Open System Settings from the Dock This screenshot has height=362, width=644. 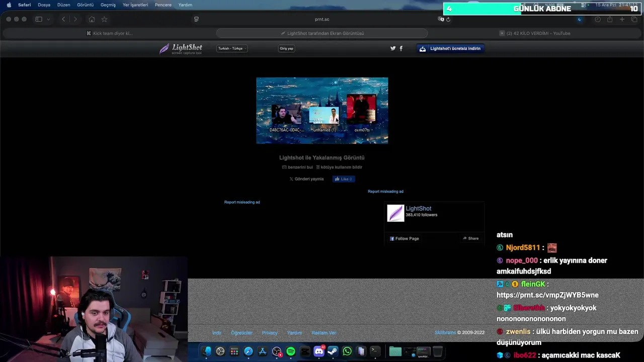point(220,351)
